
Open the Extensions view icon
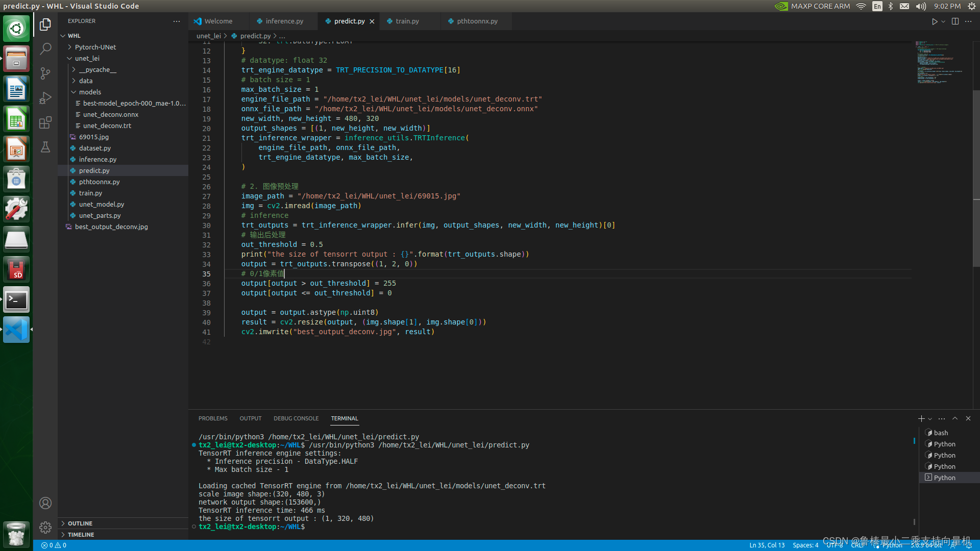pos(45,122)
